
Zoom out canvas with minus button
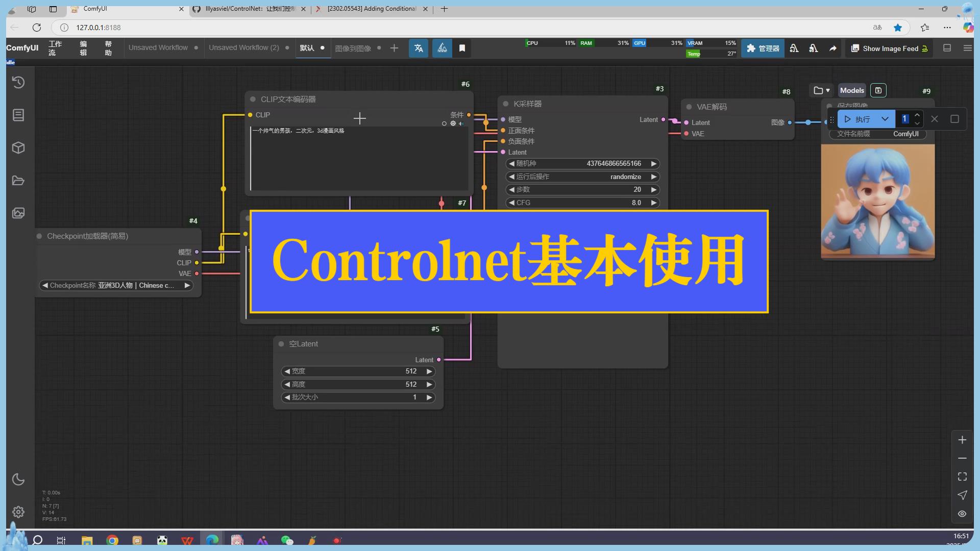(962, 458)
